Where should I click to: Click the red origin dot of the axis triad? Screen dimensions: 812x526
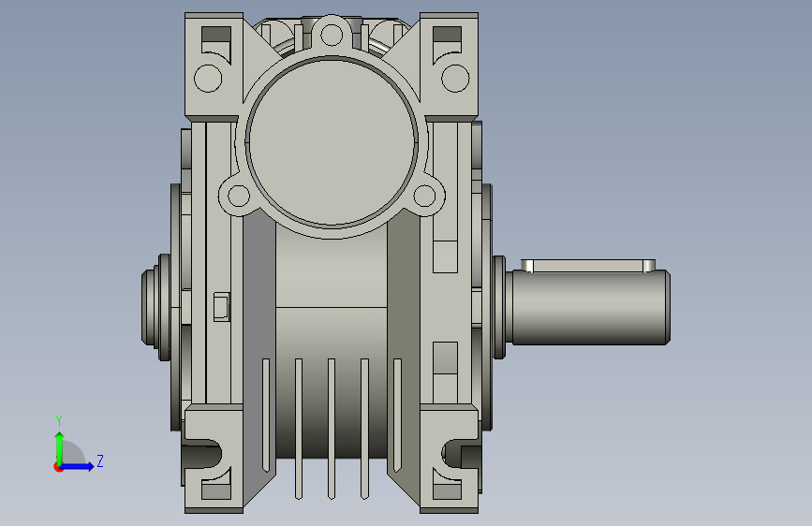(x=58, y=467)
